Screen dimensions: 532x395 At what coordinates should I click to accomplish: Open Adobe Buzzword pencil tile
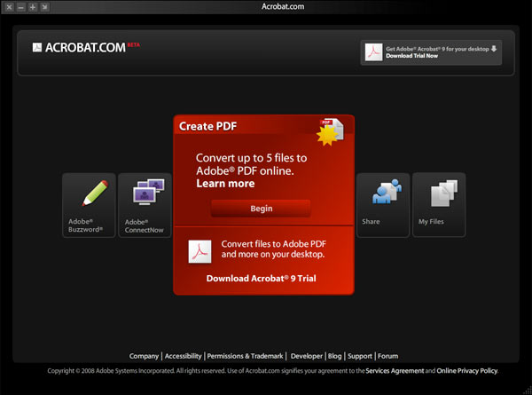pyautogui.click(x=89, y=204)
